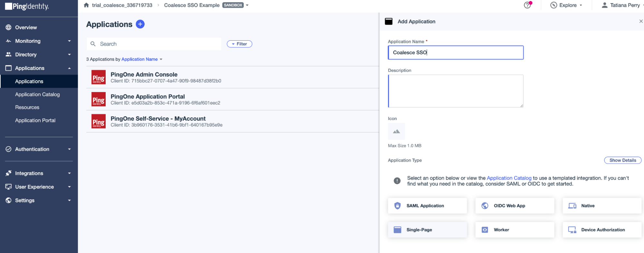The height and width of the screenshot is (253, 644).
Task: Click the OIDC Web App globe icon
Action: pyautogui.click(x=485, y=206)
